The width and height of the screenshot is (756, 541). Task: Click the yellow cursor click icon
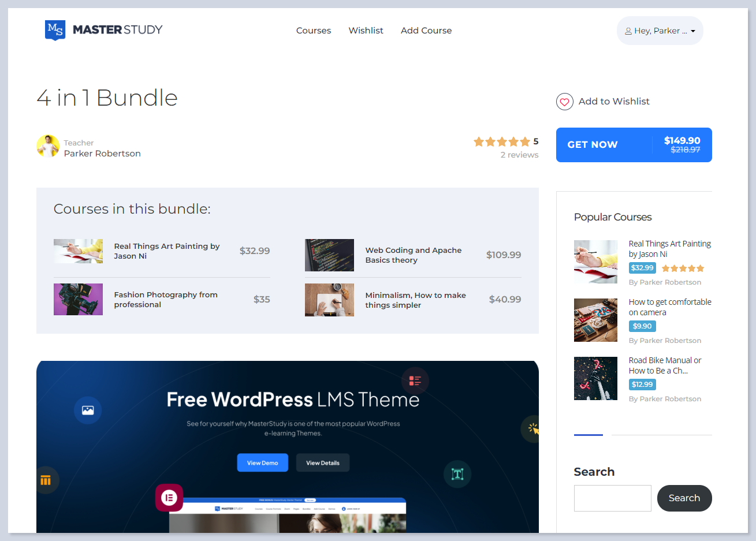click(x=532, y=429)
